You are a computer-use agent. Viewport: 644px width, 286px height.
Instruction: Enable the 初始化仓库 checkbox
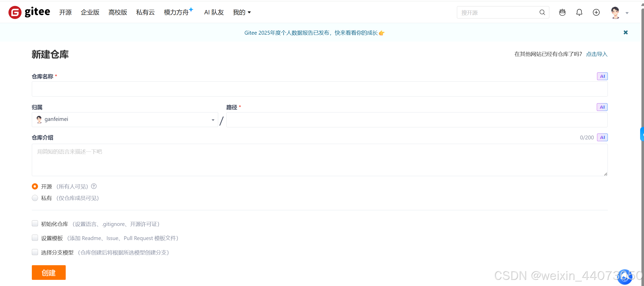tap(35, 223)
